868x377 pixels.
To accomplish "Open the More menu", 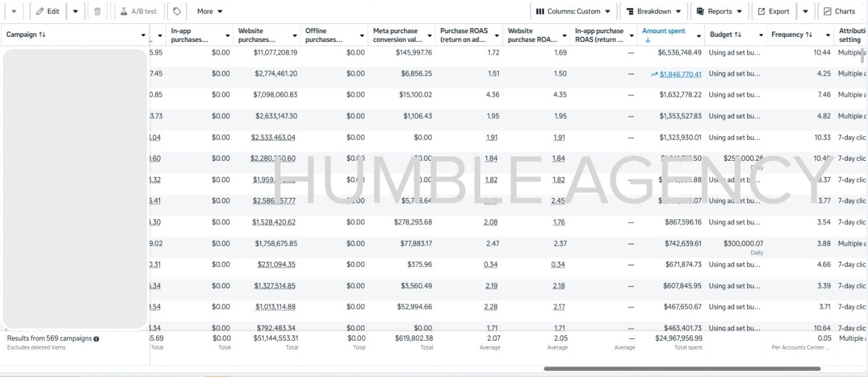I will (x=210, y=11).
